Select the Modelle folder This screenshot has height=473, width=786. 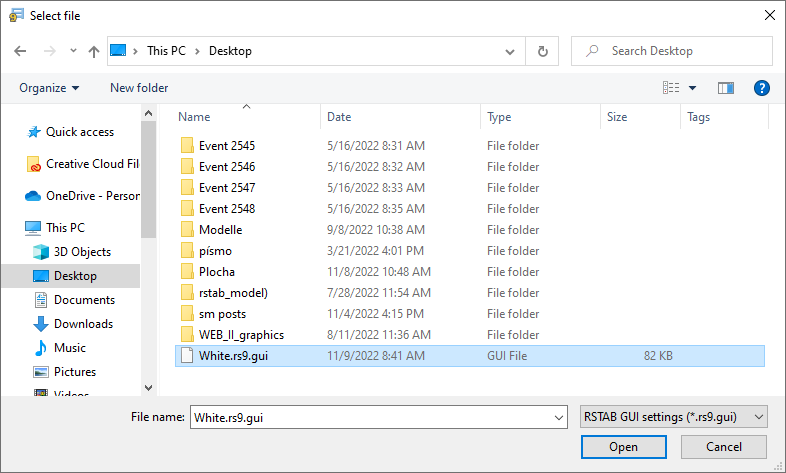(220, 230)
